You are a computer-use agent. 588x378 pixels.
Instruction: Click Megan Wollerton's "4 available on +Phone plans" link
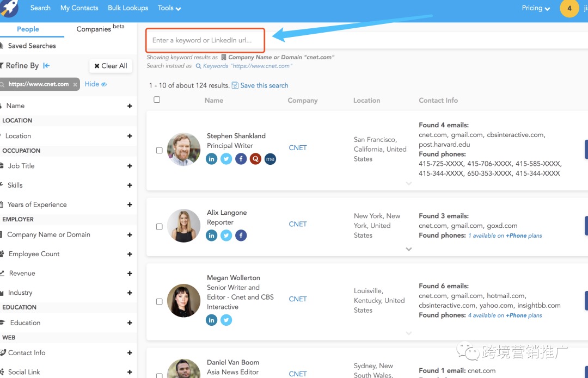pos(505,315)
